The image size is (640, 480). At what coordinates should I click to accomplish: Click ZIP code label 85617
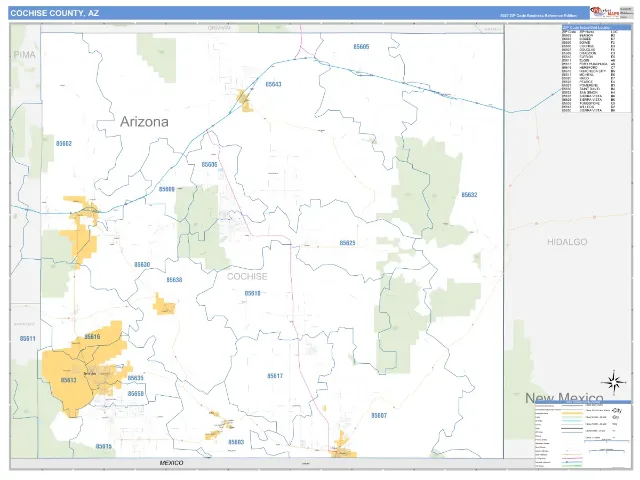tap(275, 376)
